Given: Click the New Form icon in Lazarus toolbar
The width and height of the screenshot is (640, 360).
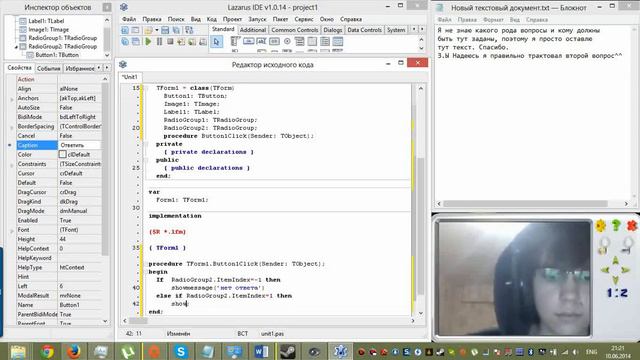Looking at the screenshot, I should (x=135, y=30).
